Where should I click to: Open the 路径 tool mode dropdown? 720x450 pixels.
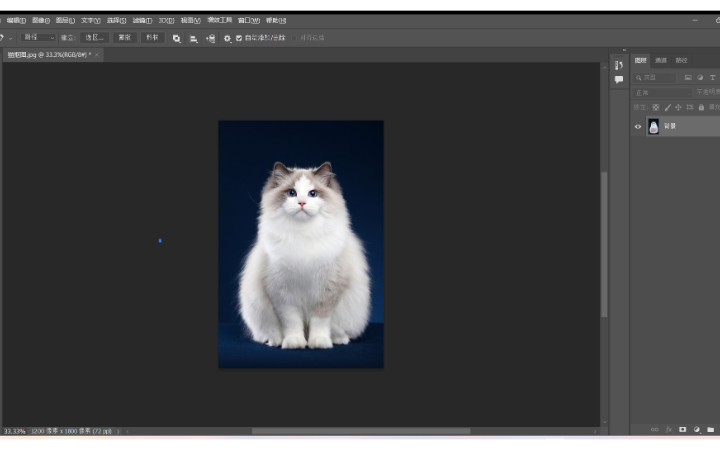(x=38, y=38)
